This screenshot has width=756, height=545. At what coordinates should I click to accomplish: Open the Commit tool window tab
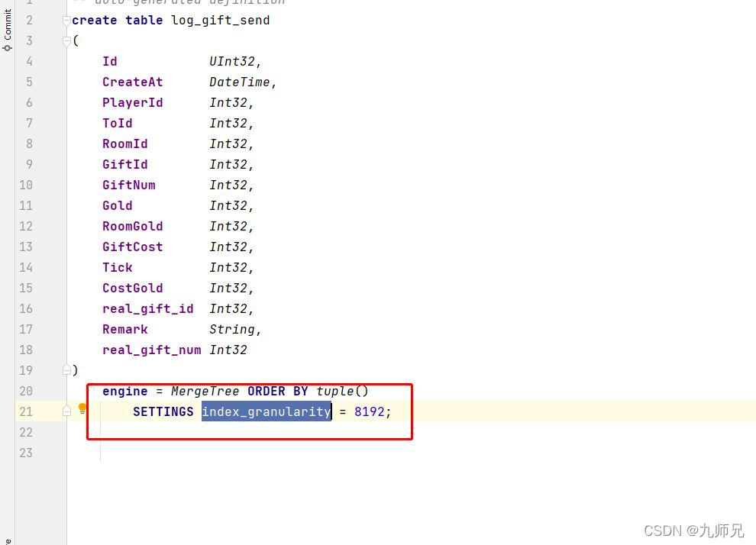(x=7, y=30)
